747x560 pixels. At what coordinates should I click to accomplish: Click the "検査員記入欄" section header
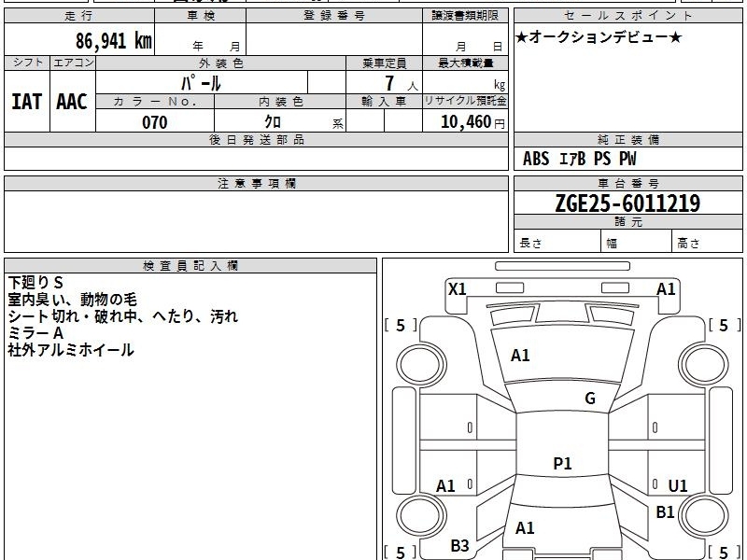190,266
